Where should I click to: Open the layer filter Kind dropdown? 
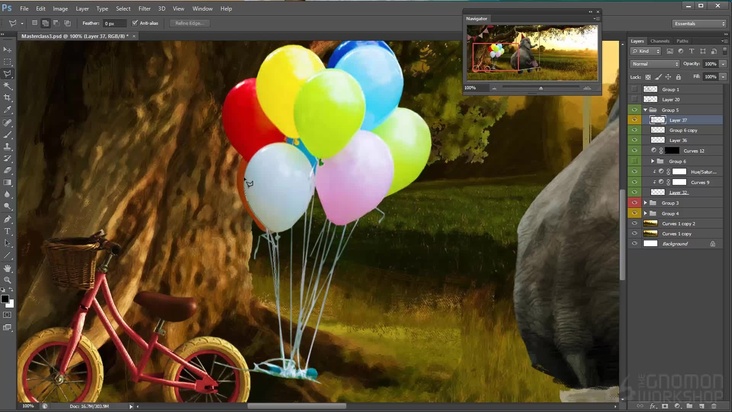pyautogui.click(x=646, y=51)
